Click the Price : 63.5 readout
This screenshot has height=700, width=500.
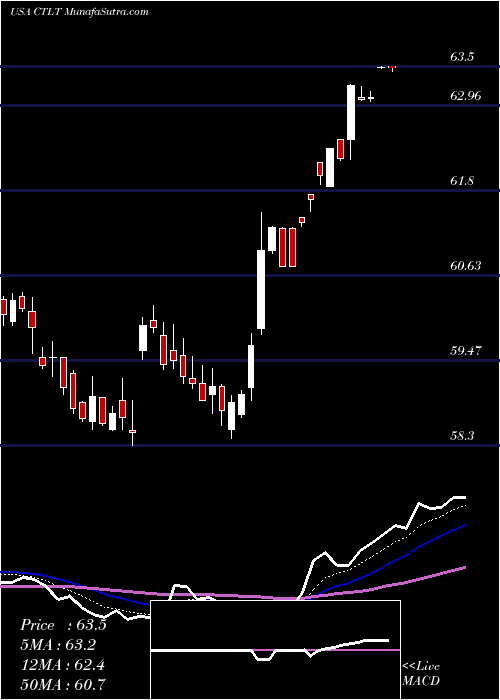[x=63, y=625]
